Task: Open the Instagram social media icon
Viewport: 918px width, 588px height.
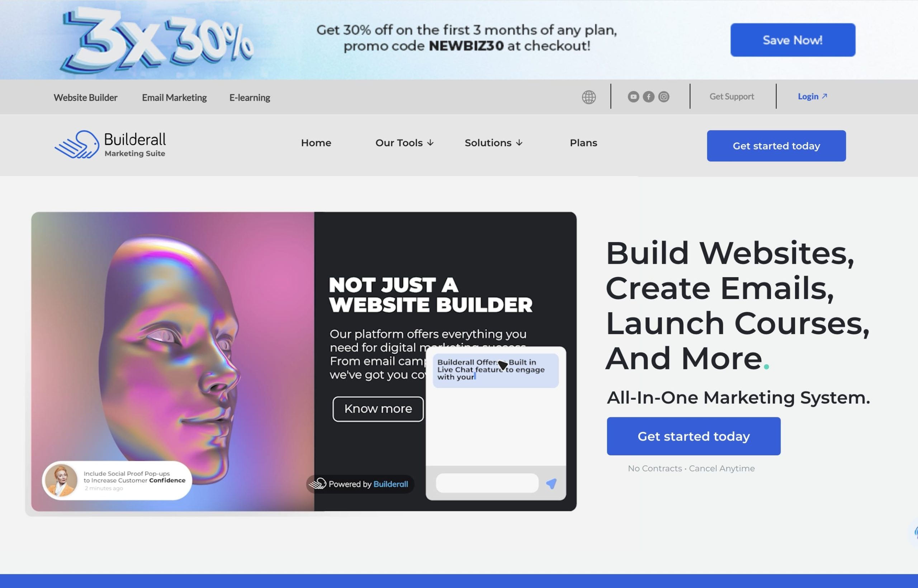Action: [x=663, y=96]
